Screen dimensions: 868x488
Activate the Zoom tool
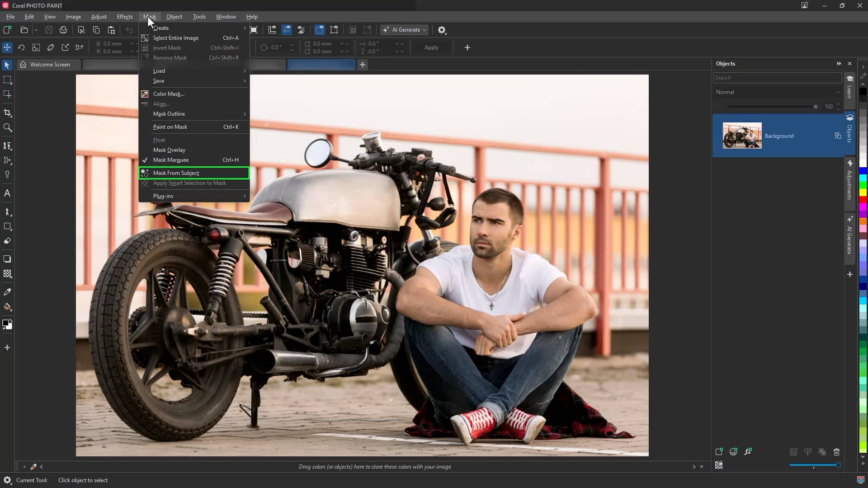[x=7, y=128]
